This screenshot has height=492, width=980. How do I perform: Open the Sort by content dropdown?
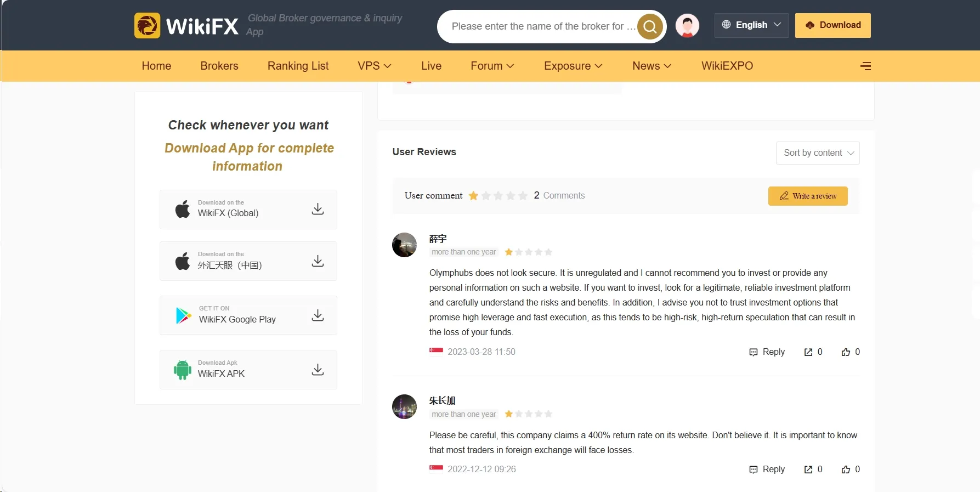(x=818, y=153)
